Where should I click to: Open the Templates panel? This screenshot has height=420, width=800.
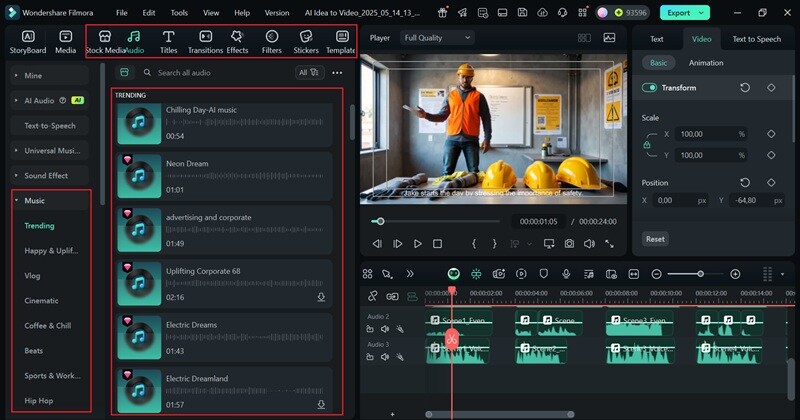click(x=341, y=42)
